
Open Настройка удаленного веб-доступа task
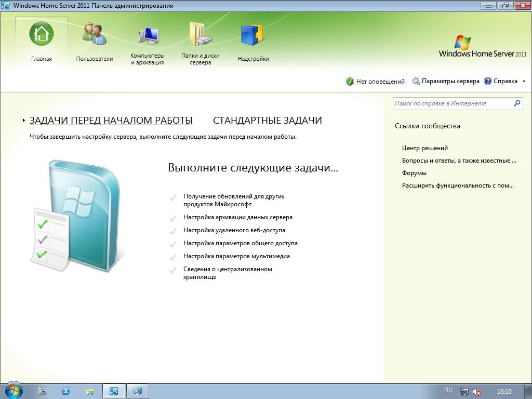click(x=234, y=230)
